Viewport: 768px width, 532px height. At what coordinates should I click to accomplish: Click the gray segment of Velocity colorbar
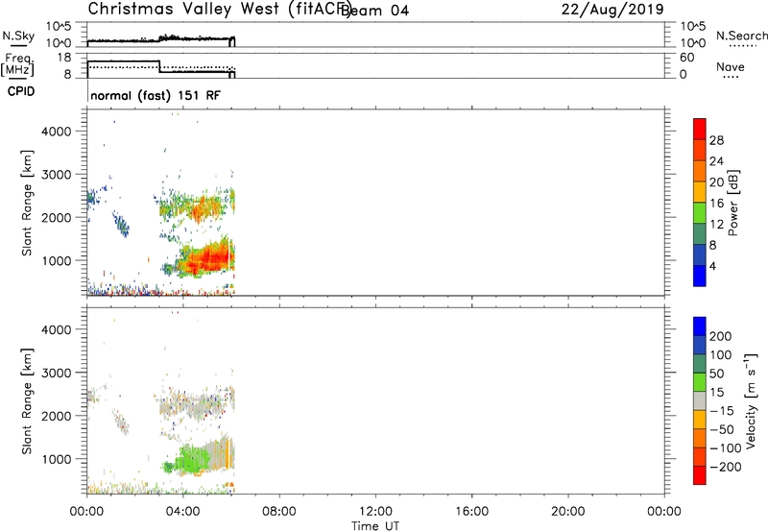click(700, 401)
